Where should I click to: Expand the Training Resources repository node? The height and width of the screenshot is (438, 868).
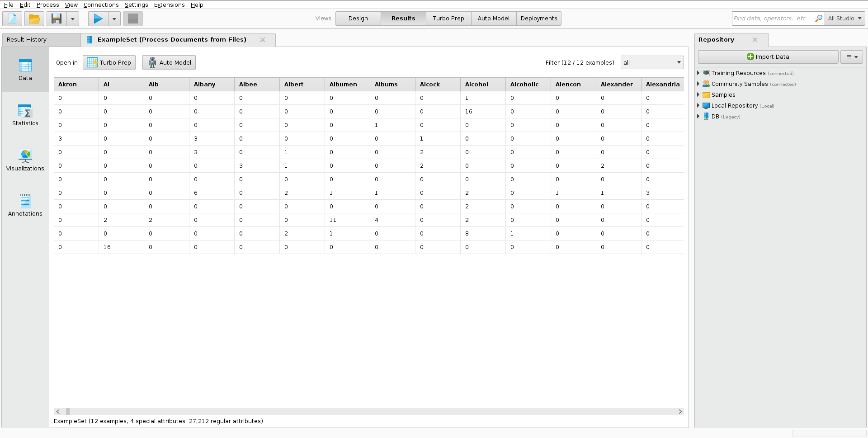[698, 73]
